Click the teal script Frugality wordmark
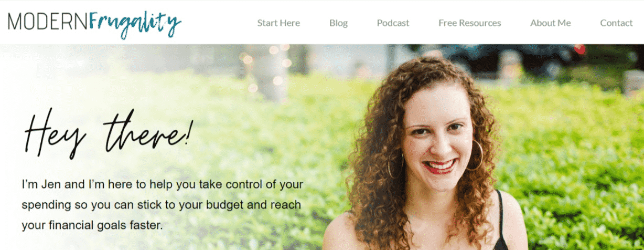This screenshot has height=250, width=644. (135, 24)
